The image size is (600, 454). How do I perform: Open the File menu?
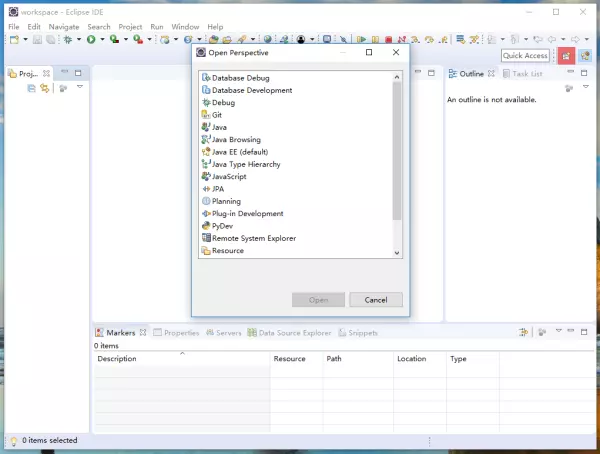point(14,27)
